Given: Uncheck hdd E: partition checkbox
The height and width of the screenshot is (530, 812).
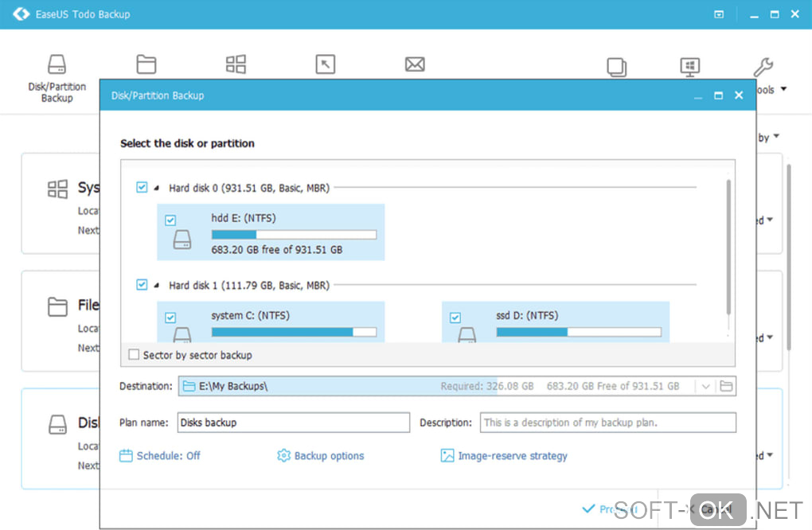Looking at the screenshot, I should click(170, 220).
